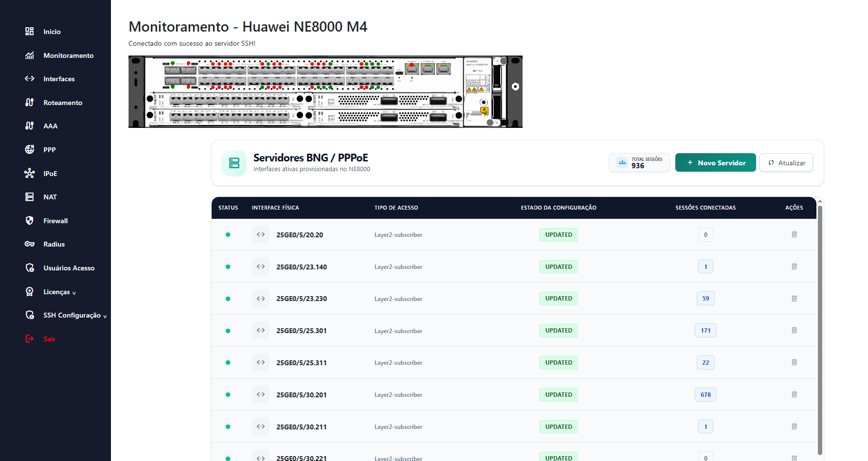This screenshot has height=461, width=868.
Task: Delete the 25GE0/5/23.140 server row
Action: (x=794, y=266)
